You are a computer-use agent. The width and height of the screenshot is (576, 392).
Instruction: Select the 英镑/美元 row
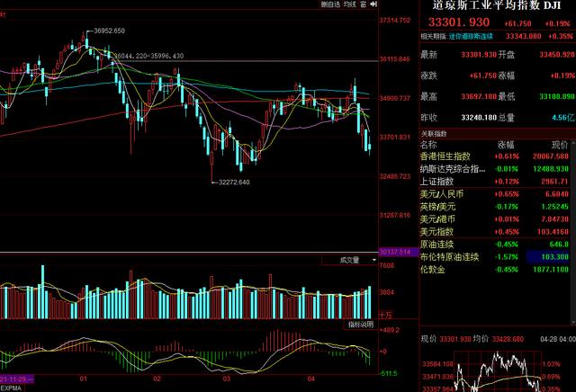(x=440, y=205)
